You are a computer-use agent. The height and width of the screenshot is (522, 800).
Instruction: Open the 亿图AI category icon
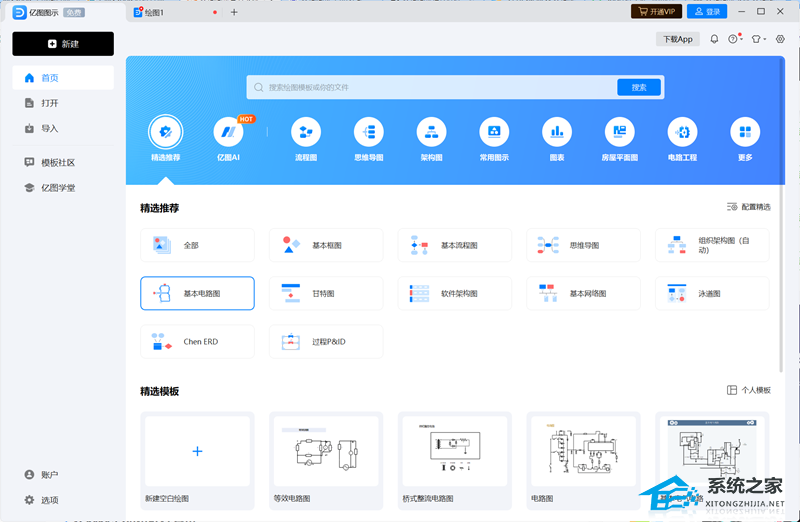[x=228, y=132]
